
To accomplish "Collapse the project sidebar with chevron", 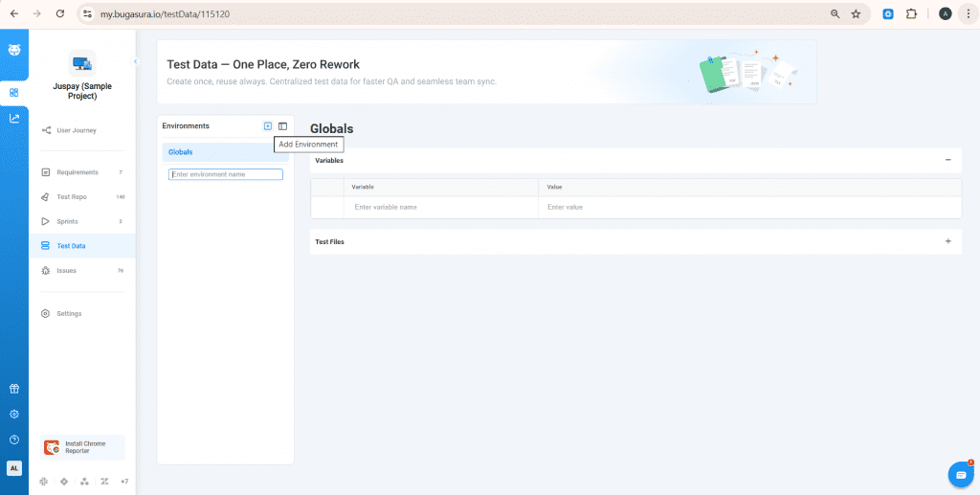I will 136,61.
